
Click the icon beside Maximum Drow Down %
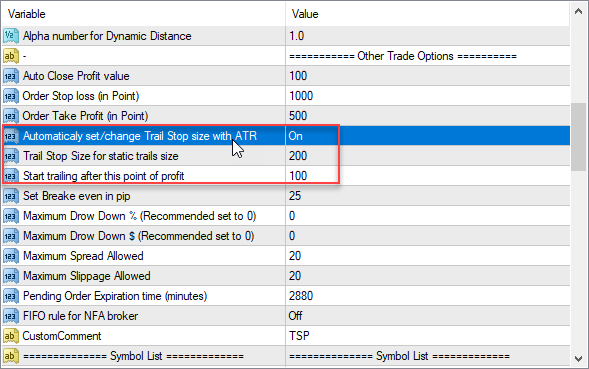[x=11, y=216]
